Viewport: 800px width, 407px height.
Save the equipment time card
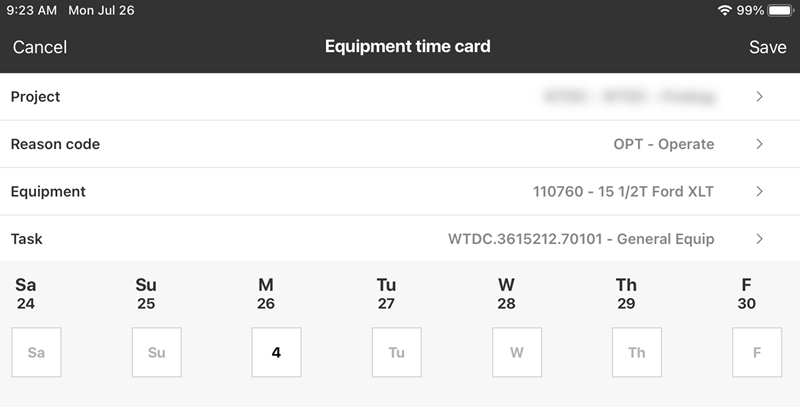pos(767,47)
